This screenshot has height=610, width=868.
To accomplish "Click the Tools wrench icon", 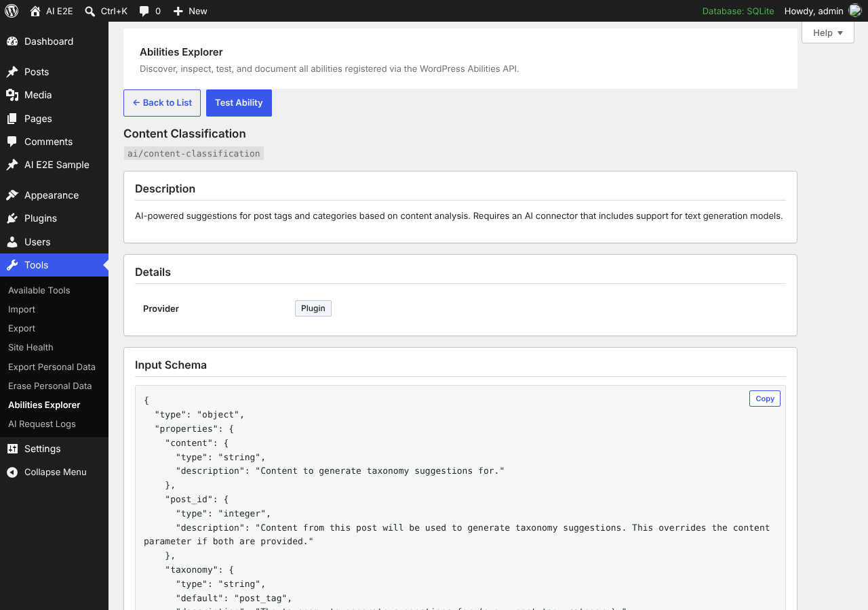I will (x=12, y=265).
